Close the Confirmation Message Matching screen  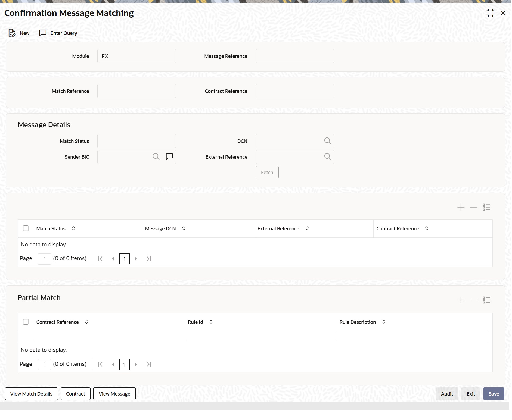point(503,13)
